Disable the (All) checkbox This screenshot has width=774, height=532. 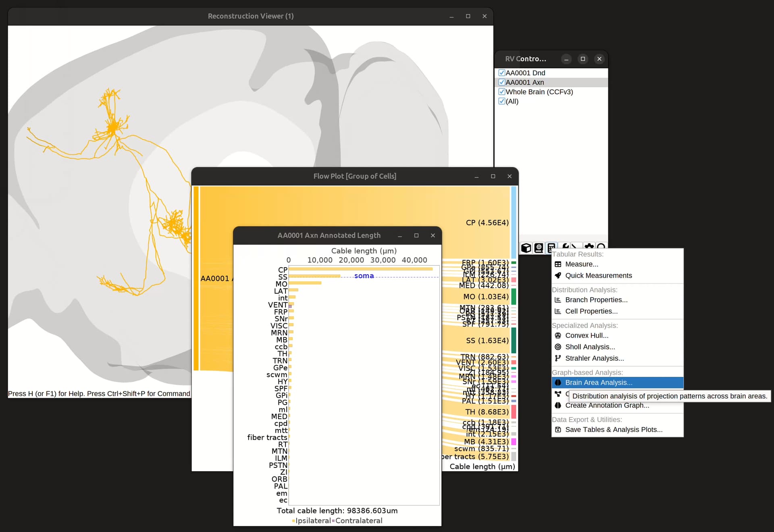[x=502, y=101]
